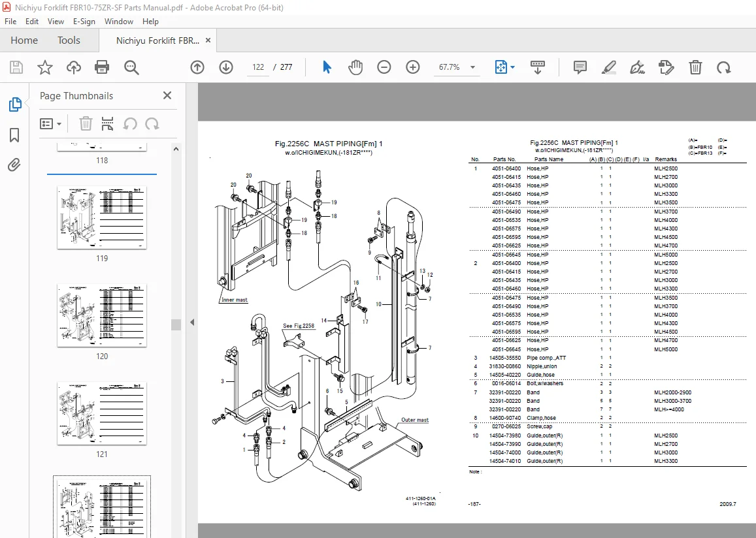Image resolution: width=756 pixels, height=538 pixels.
Task: Click the zoom percentage field 67.7%
Action: tap(450, 67)
